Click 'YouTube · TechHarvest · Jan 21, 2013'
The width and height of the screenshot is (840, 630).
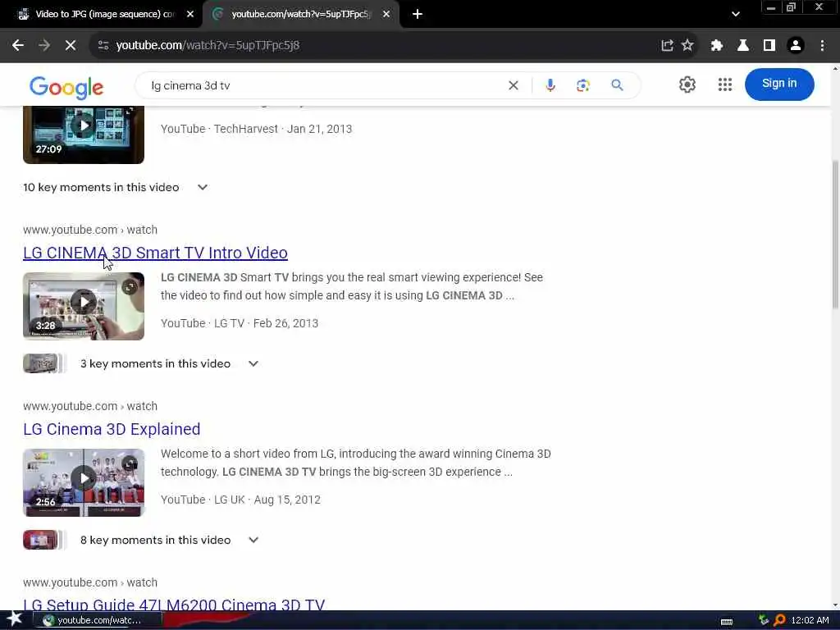256,129
